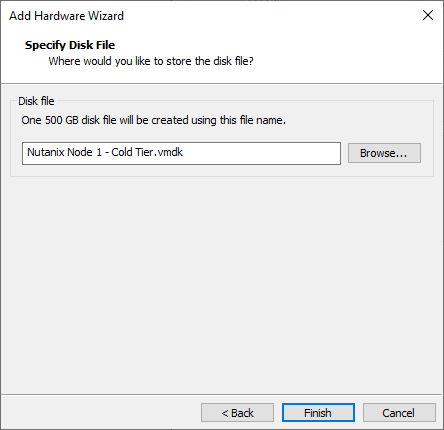Screen dimensions: 444x430
Task: Click the end of the Cold Tier.vmdk text
Action: click(x=183, y=152)
